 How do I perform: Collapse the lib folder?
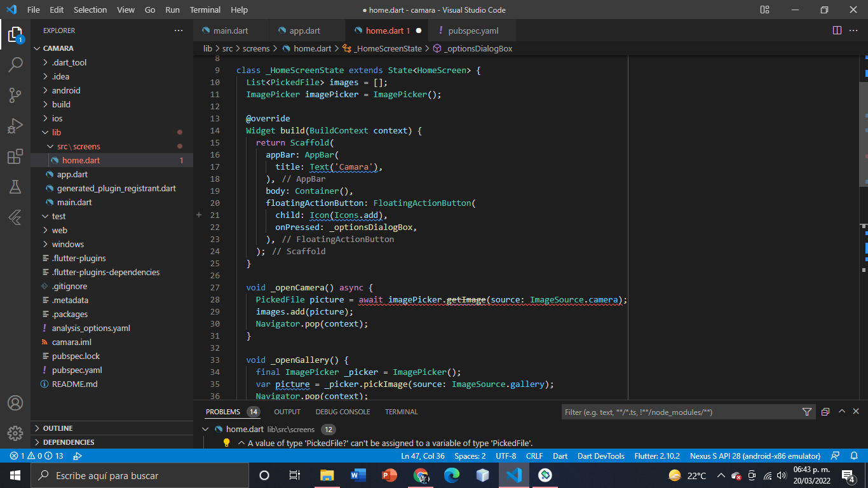pyautogui.click(x=112, y=132)
